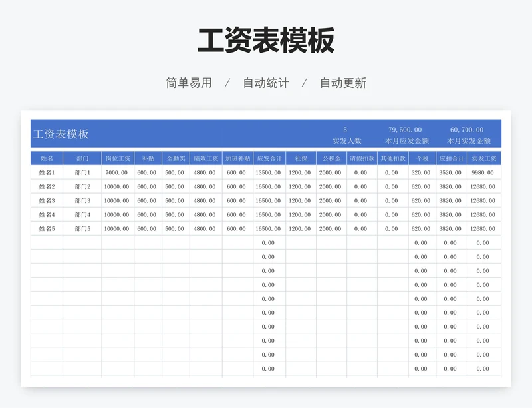532x408 pixels.
Task: Select 姓名2 row's 10000.00 岗位工资 cell
Action: pos(118,186)
